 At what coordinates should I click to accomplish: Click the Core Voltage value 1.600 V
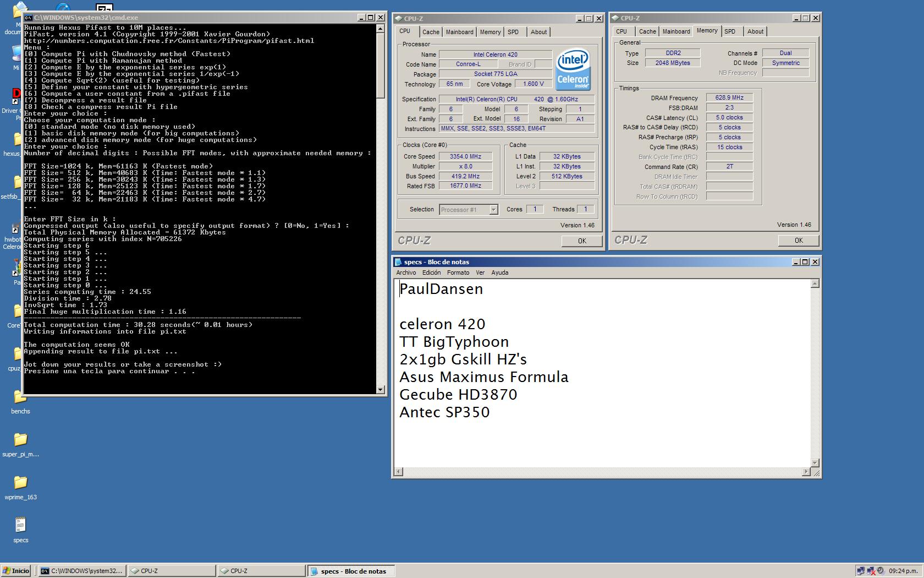[533, 84]
